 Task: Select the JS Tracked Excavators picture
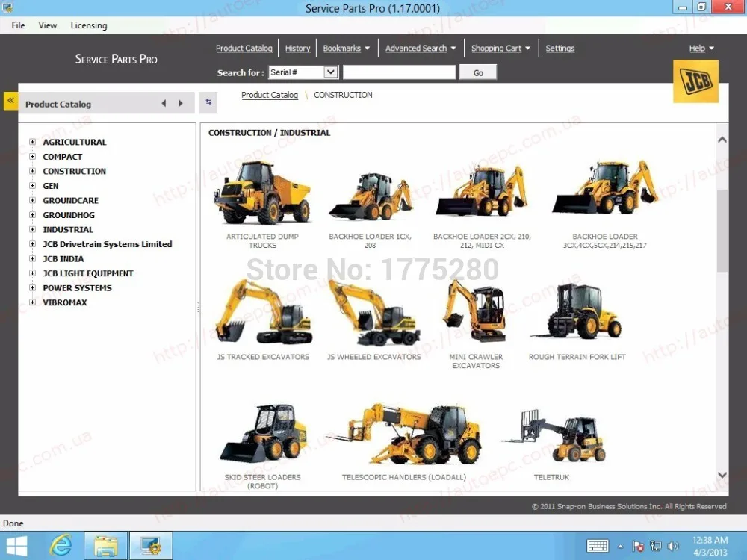[263, 312]
